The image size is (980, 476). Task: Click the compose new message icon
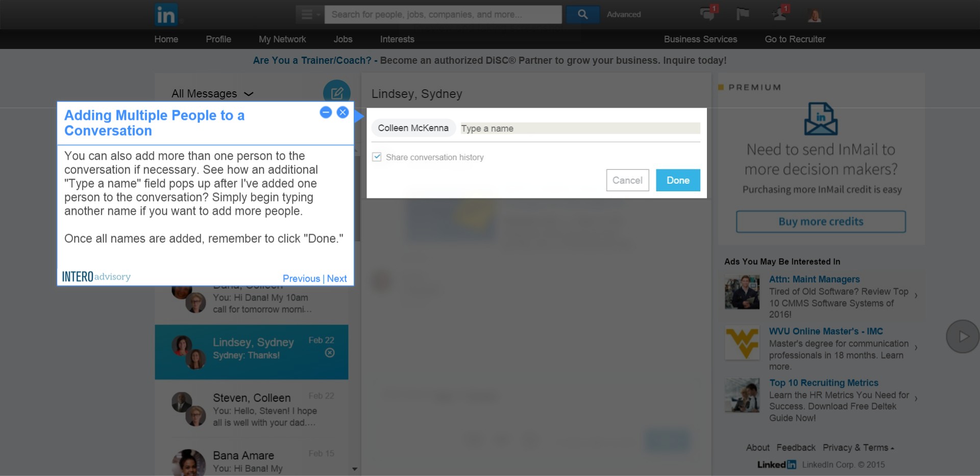337,93
